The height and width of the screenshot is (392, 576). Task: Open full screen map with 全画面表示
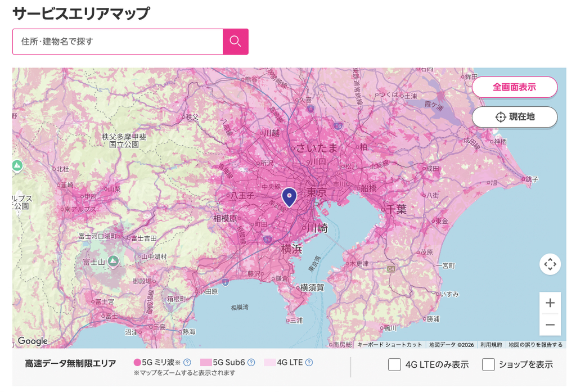click(515, 87)
